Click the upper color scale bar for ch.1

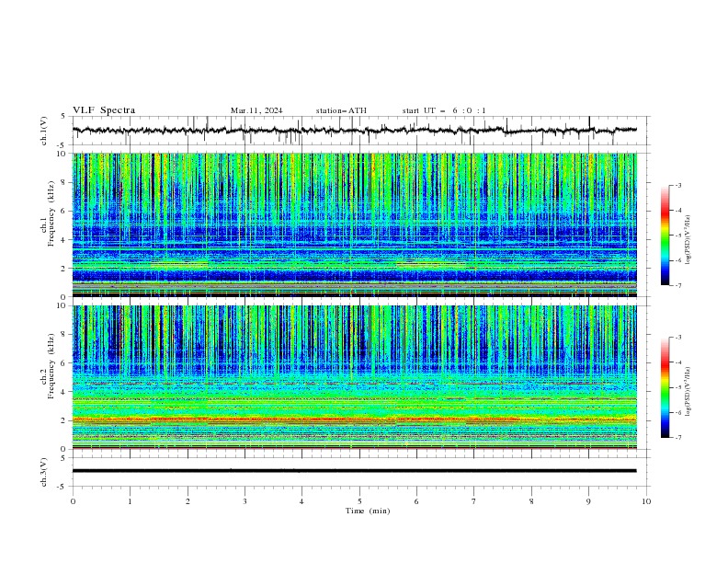click(x=665, y=236)
